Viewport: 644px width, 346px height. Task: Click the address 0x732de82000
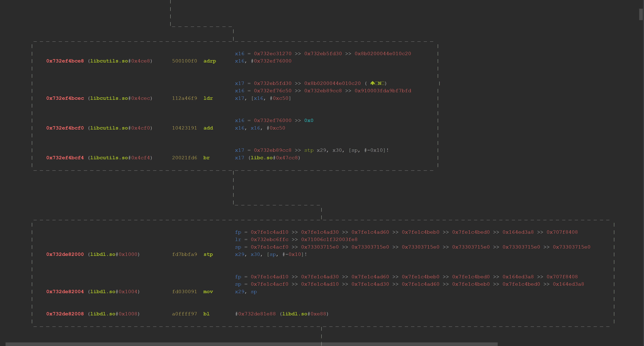click(65, 255)
